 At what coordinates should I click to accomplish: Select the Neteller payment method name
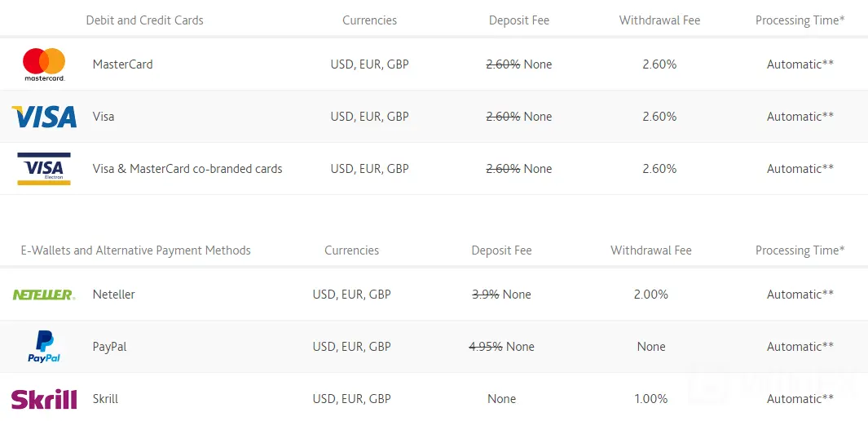(x=114, y=295)
